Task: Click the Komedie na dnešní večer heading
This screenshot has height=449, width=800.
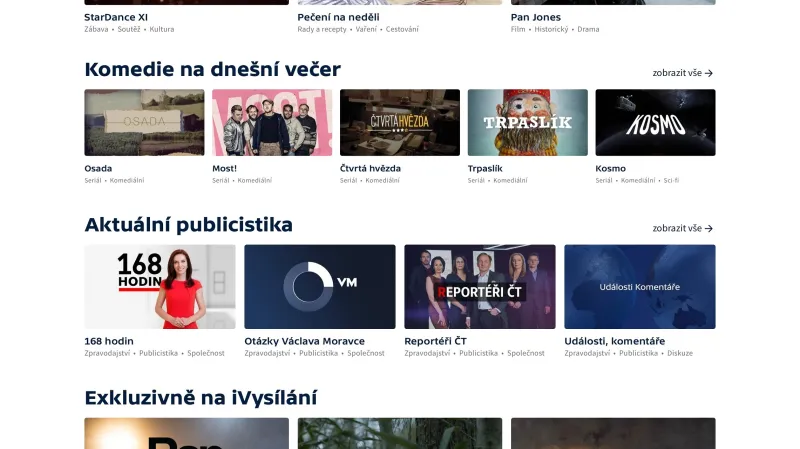Action: click(x=212, y=69)
